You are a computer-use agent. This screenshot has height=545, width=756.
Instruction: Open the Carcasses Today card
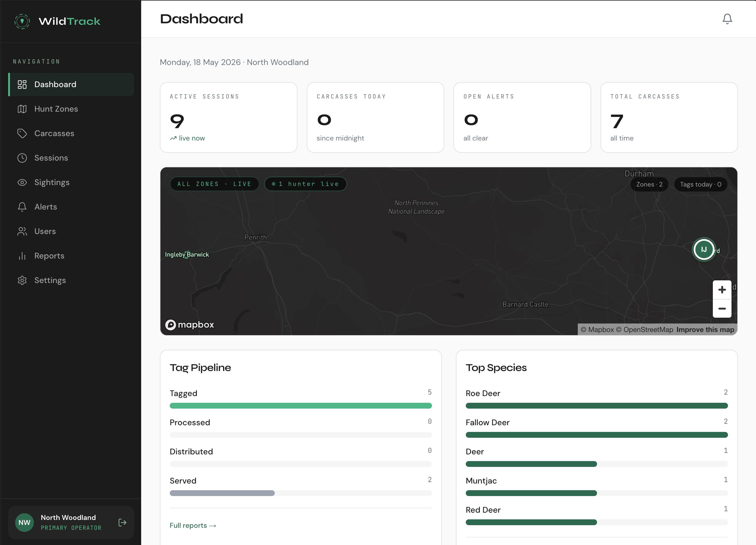(x=375, y=117)
